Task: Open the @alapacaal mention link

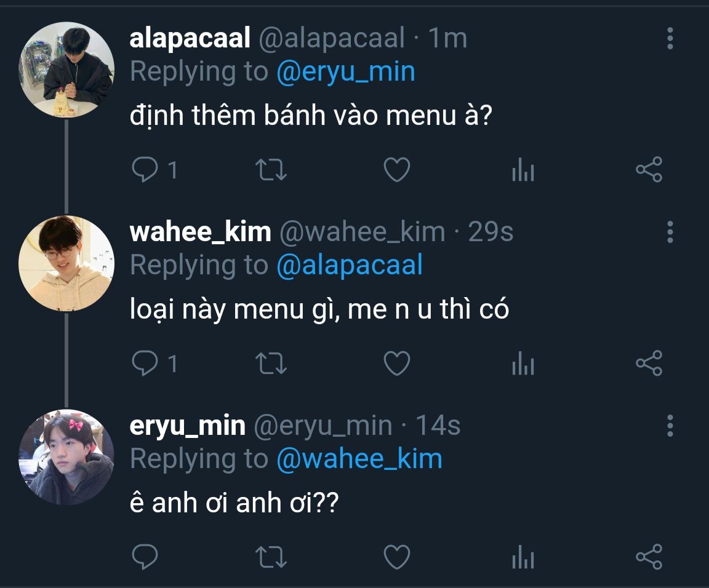Action: click(x=350, y=266)
